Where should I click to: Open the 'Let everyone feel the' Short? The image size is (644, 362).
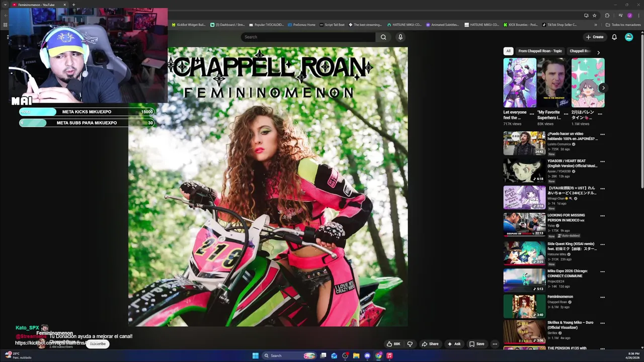coord(520,83)
